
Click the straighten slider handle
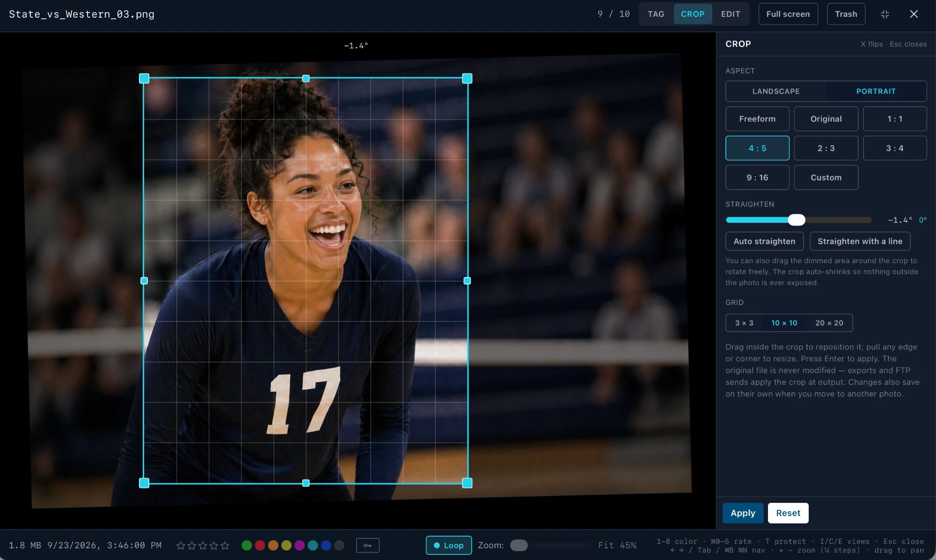796,220
